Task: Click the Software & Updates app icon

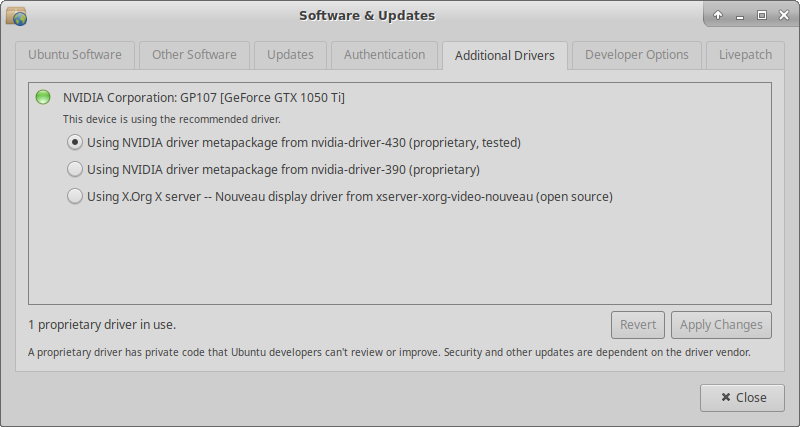Action: click(x=16, y=16)
